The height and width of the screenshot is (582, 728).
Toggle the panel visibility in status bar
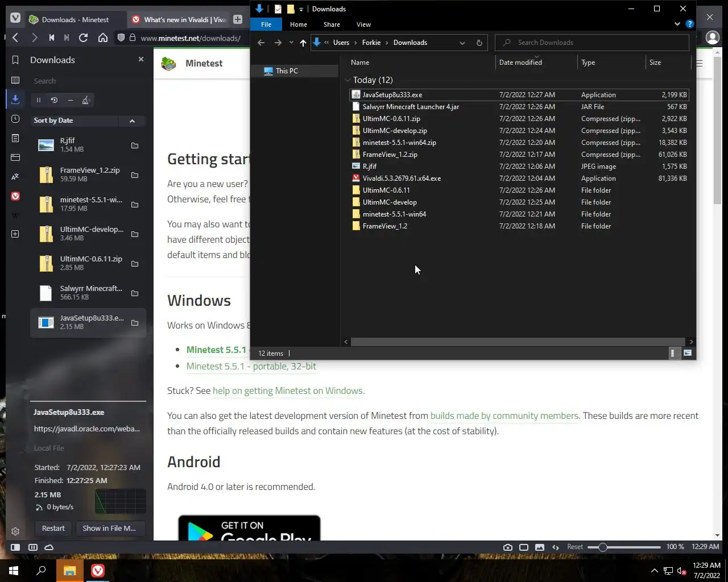[x=15, y=547]
